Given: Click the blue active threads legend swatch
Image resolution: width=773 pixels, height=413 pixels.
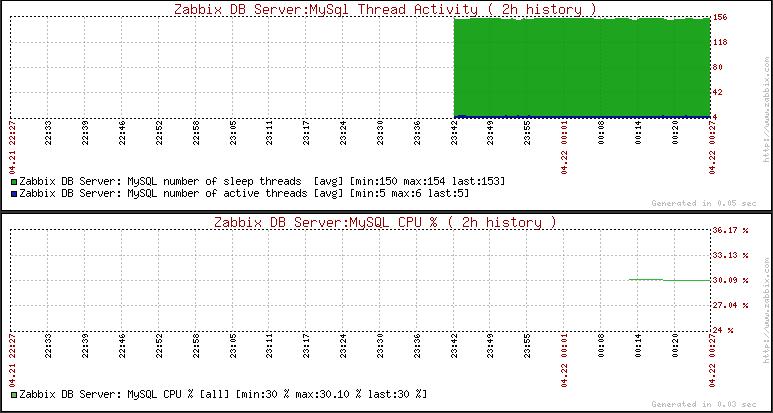Looking at the screenshot, I should click(14, 194).
